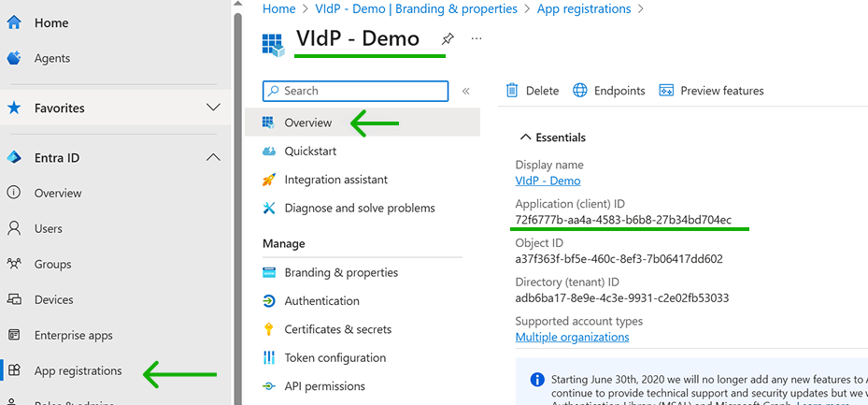The height and width of the screenshot is (405, 868).
Task: Open Integration assistant rocket icon
Action: pos(269,180)
